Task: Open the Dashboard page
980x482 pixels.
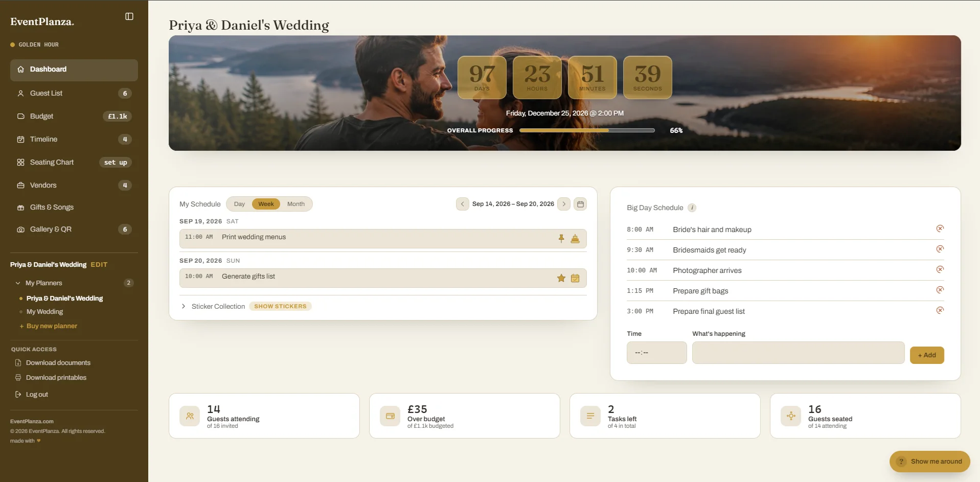Action: point(74,70)
